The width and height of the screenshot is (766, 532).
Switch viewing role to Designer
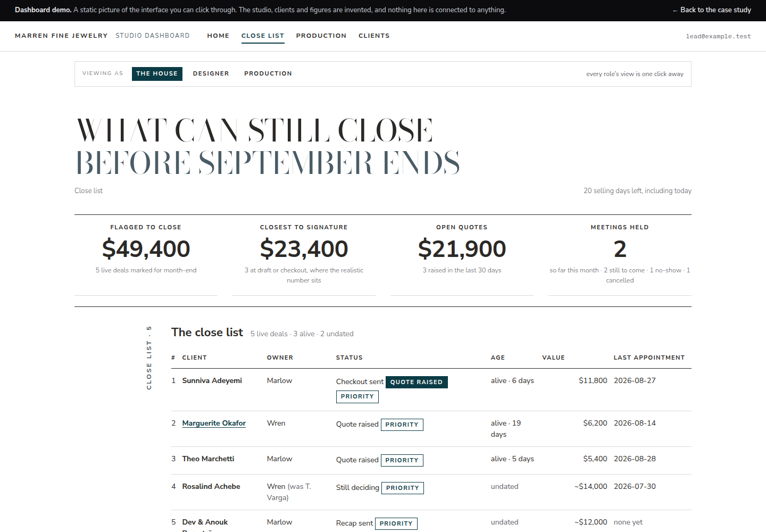211,73
